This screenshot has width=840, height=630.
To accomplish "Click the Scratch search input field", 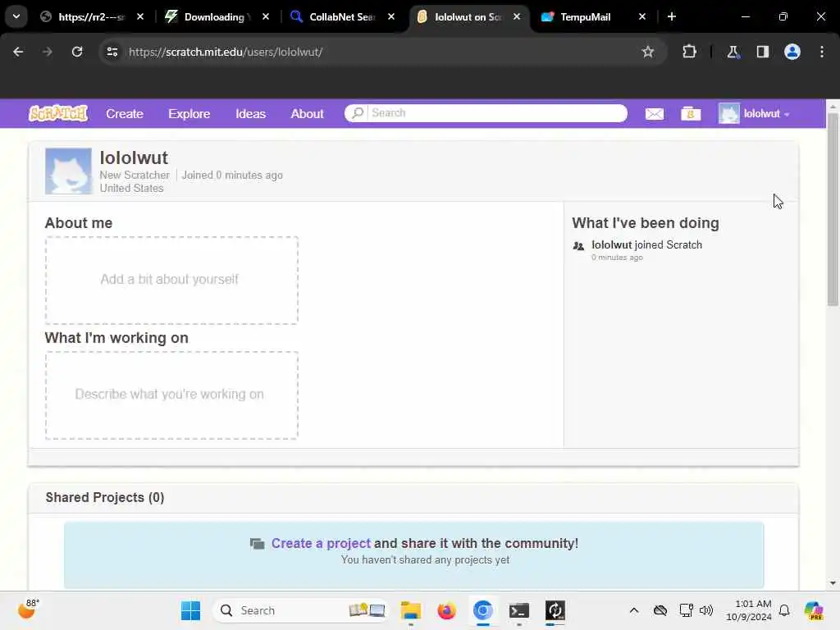I will tap(496, 113).
